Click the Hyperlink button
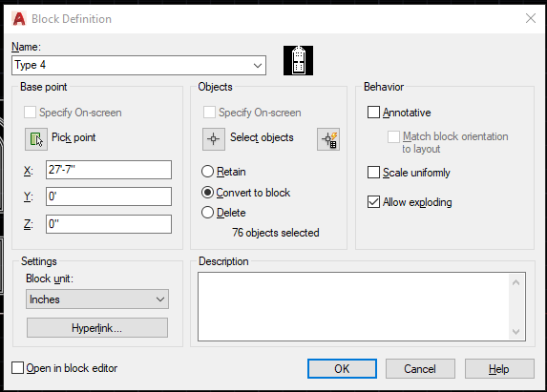The height and width of the screenshot is (392, 547). click(x=97, y=328)
